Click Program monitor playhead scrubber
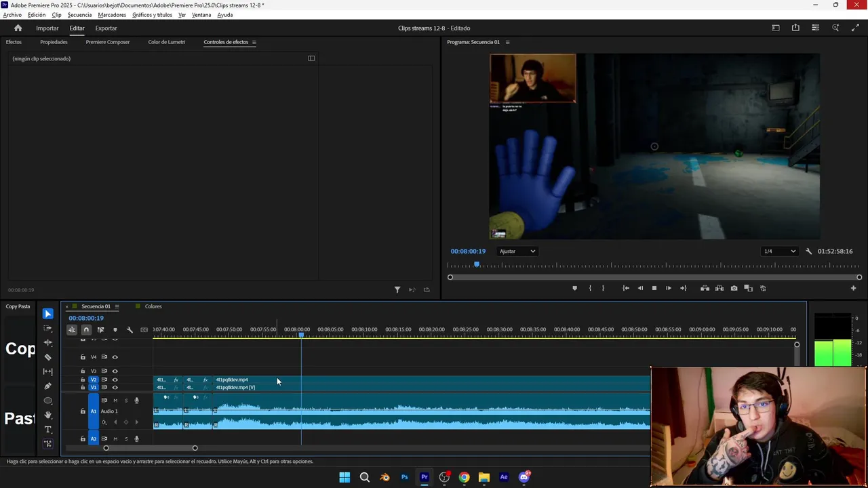The width and height of the screenshot is (868, 488). pyautogui.click(x=477, y=264)
